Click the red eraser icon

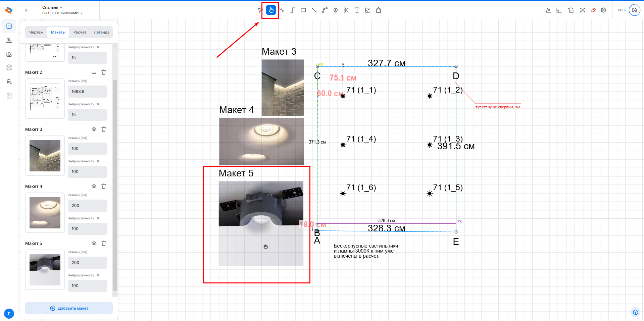tap(593, 10)
